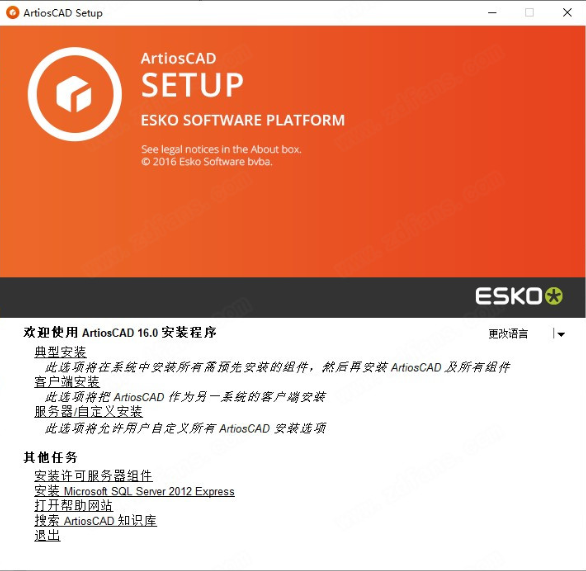Expand the 更改语言 dropdown arrow
This screenshot has height=571, width=586.
[x=561, y=334]
